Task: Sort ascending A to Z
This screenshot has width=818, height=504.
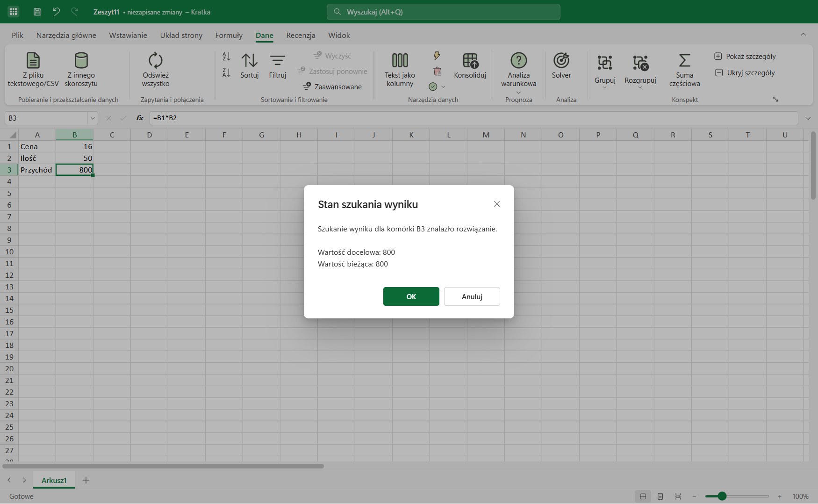Action: click(226, 57)
